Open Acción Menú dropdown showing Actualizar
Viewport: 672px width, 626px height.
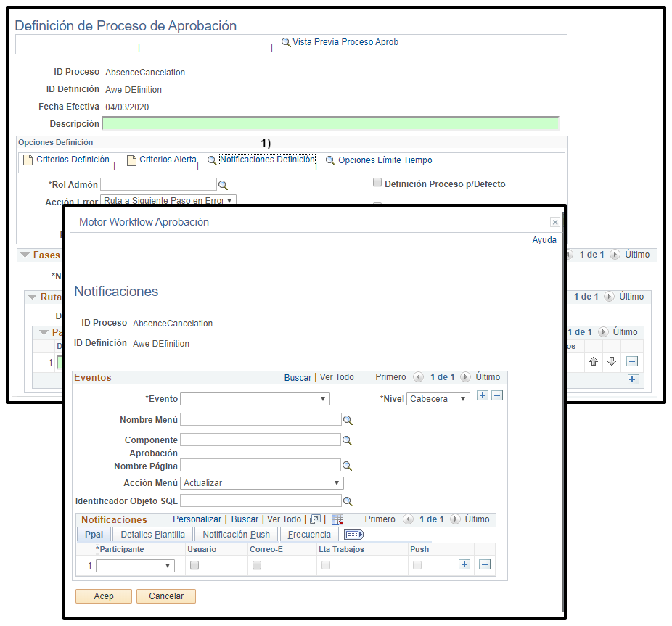click(x=262, y=483)
